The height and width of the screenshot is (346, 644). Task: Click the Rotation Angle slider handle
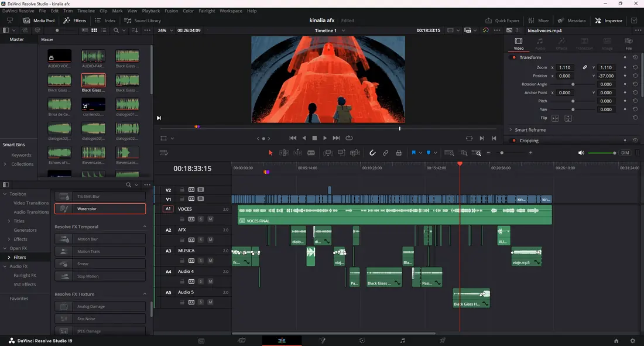[x=573, y=84]
